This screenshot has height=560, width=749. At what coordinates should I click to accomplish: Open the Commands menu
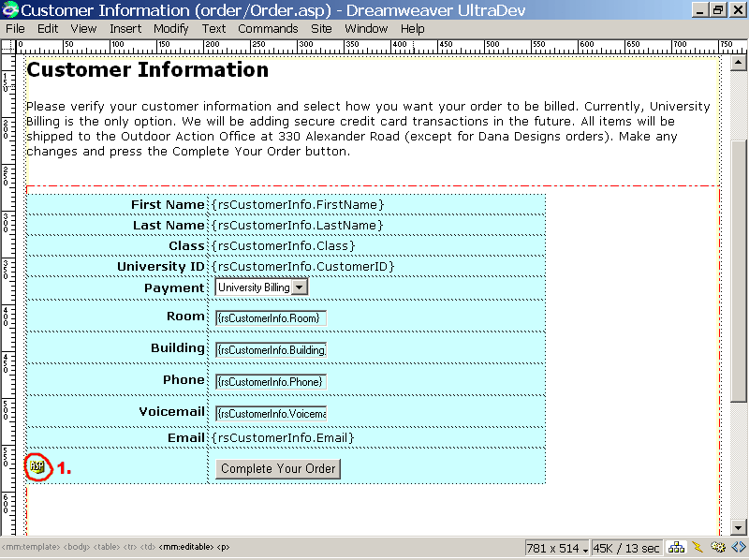268,28
